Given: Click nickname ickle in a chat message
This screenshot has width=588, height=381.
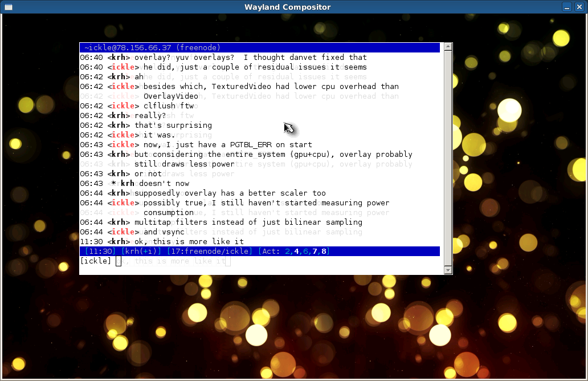Looking at the screenshot, I should coord(122,67).
